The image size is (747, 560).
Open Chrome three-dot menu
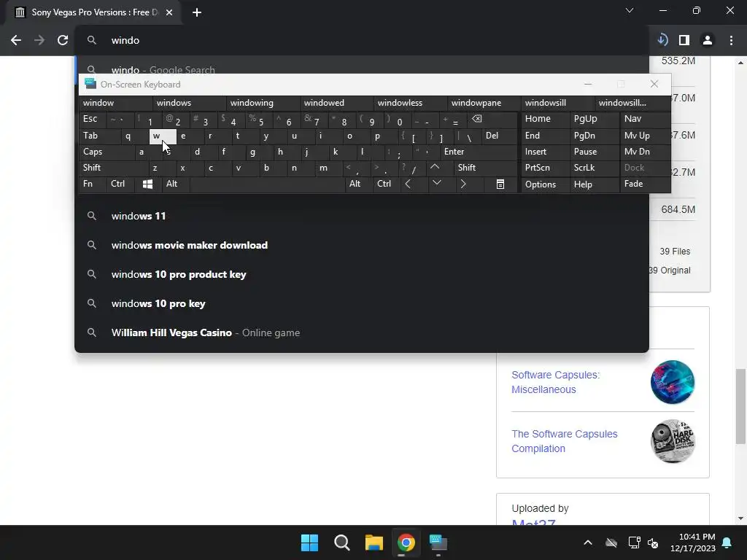(x=731, y=40)
